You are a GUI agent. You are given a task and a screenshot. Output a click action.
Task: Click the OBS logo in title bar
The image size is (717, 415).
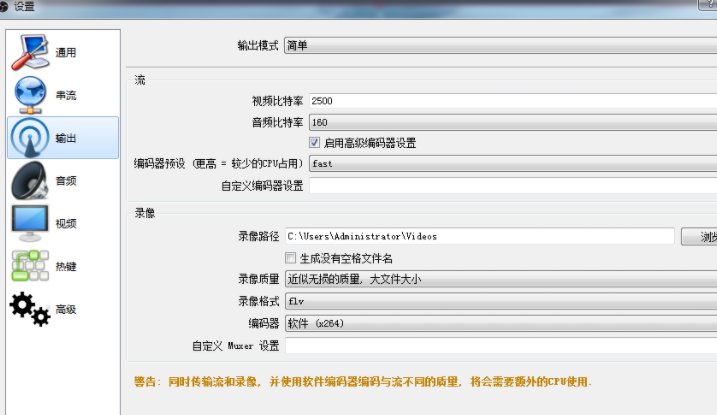[x=4, y=6]
